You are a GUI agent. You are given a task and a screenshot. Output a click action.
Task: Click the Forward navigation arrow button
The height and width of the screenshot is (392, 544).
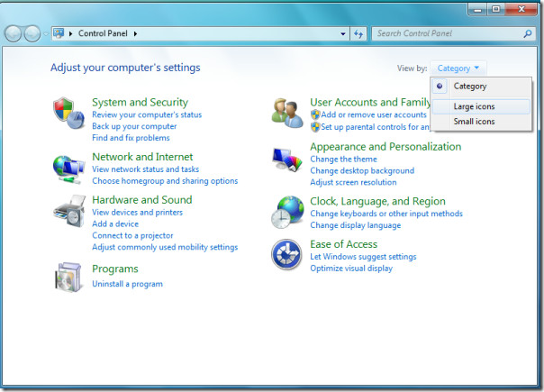click(x=32, y=33)
